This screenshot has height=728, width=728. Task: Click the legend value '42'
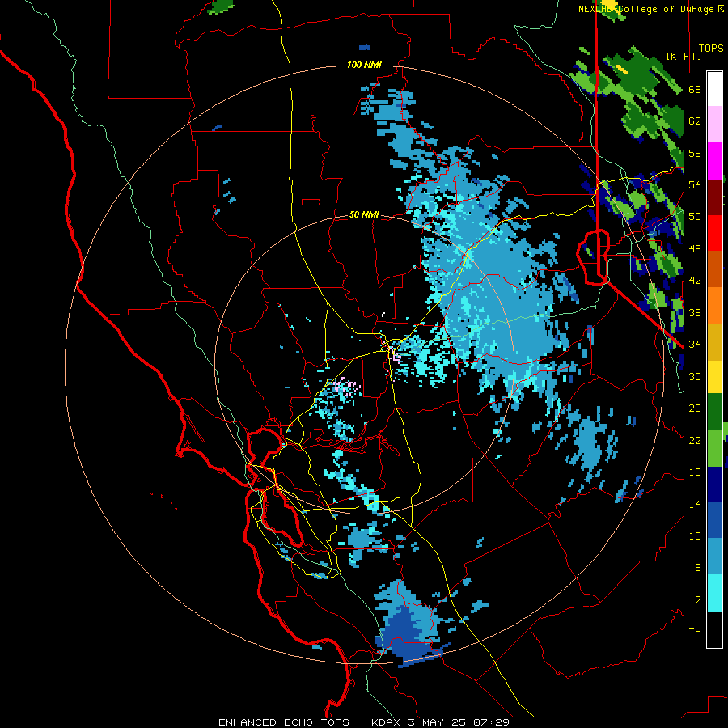[695, 281]
